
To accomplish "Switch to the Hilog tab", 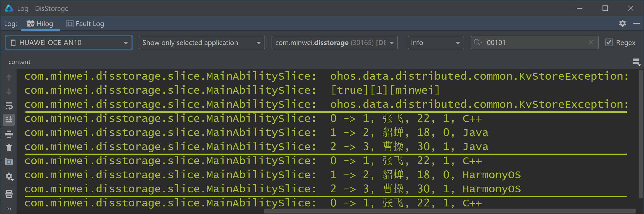I will pos(40,24).
